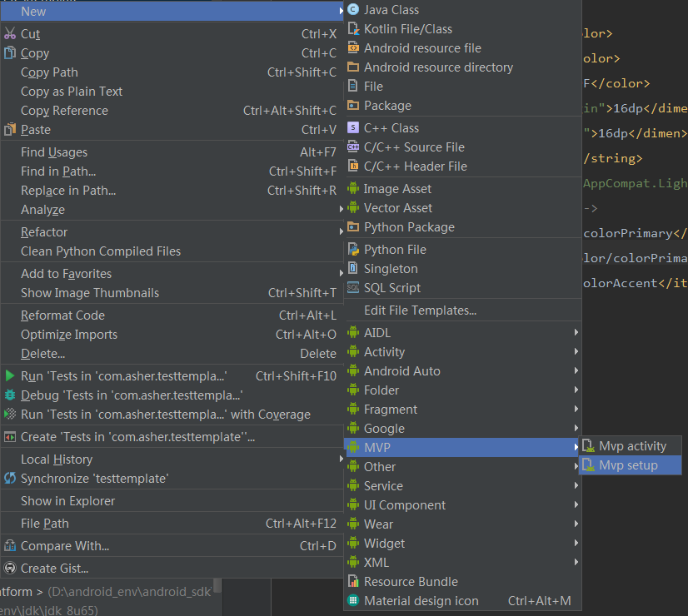Select Clean Python Compiled Files
688x616 pixels.
(172, 251)
